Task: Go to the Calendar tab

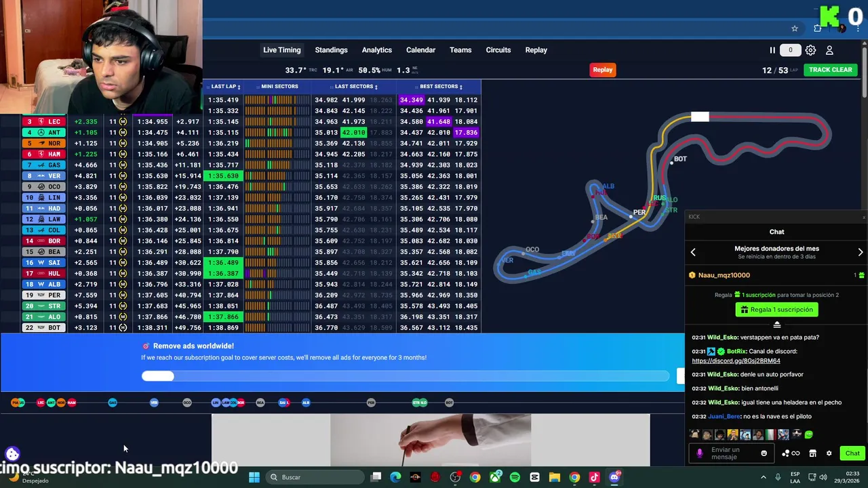Action: [420, 50]
